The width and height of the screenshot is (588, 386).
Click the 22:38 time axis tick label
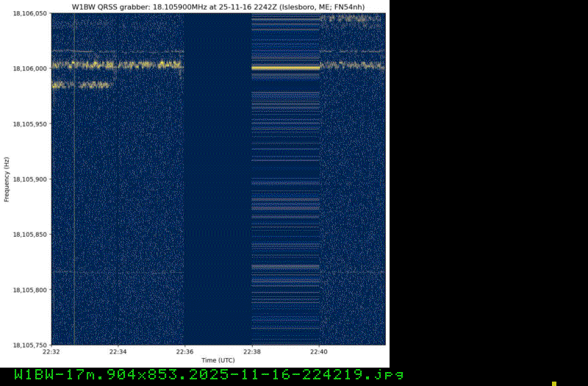(252, 352)
